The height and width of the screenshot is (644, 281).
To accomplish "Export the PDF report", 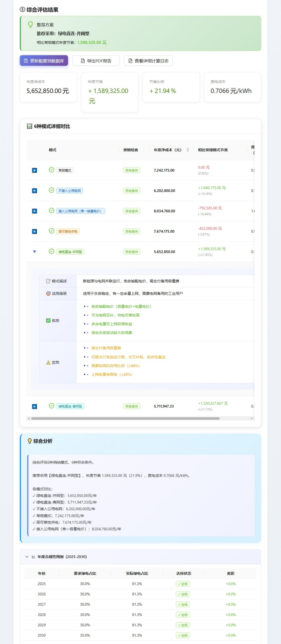I will (96, 61).
